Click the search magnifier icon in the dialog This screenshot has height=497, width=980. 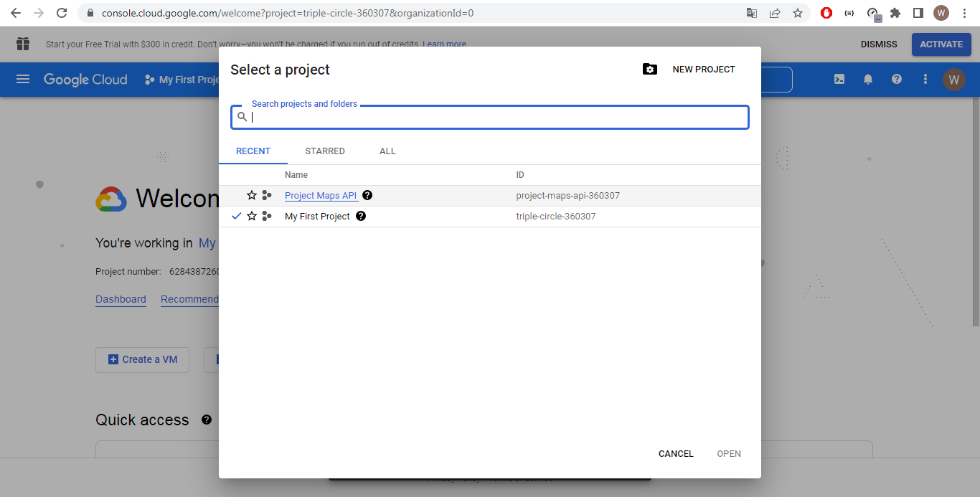coord(242,117)
